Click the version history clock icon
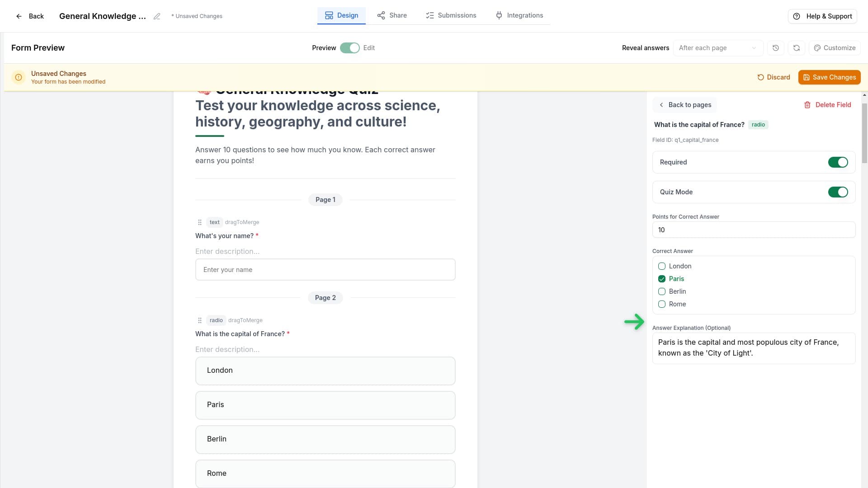The image size is (868, 488). [776, 47]
